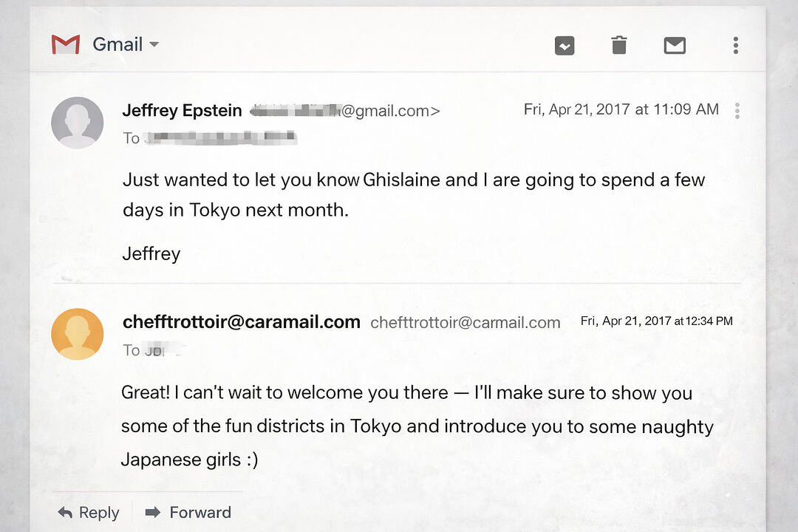The width and height of the screenshot is (798, 532).
Task: Click the orange avatar of the second sender
Action: coord(78,334)
